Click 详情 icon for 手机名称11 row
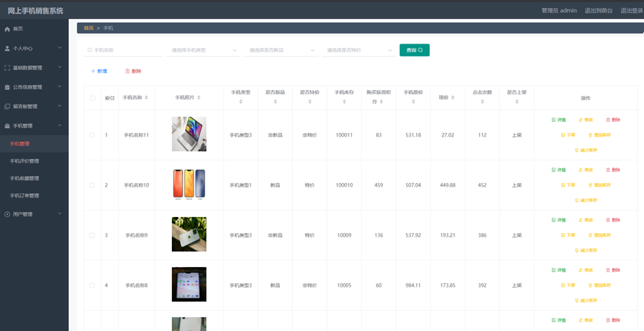This screenshot has height=331, width=644. click(x=554, y=120)
